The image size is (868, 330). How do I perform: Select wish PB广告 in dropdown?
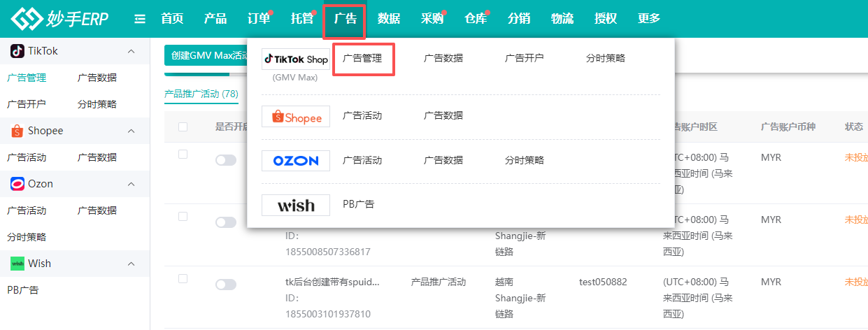(359, 205)
